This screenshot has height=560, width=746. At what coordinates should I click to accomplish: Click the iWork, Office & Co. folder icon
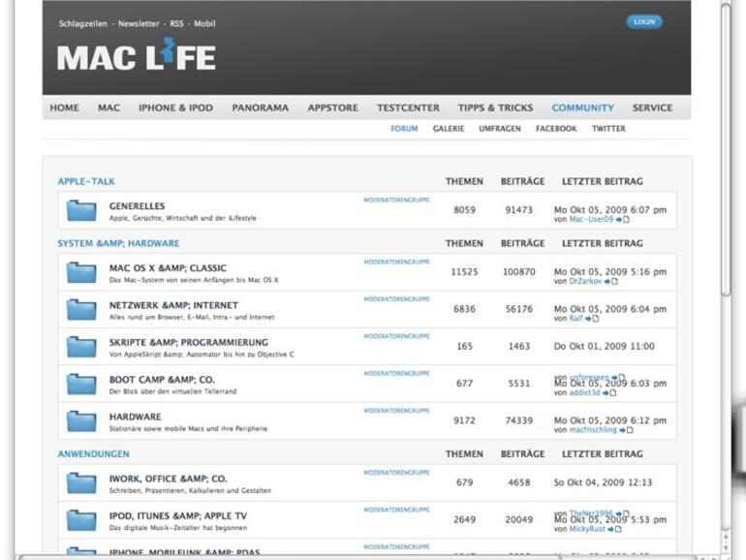tap(81, 482)
